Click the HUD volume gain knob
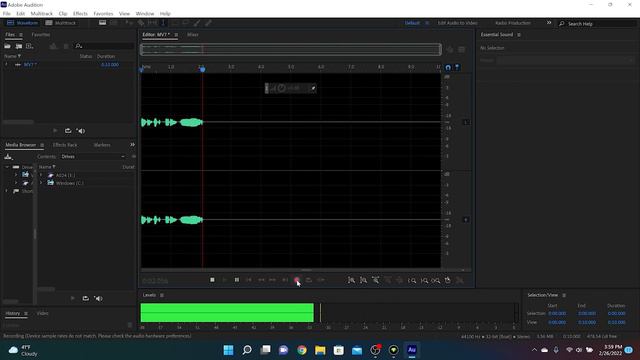The width and height of the screenshot is (640, 360). [x=281, y=88]
